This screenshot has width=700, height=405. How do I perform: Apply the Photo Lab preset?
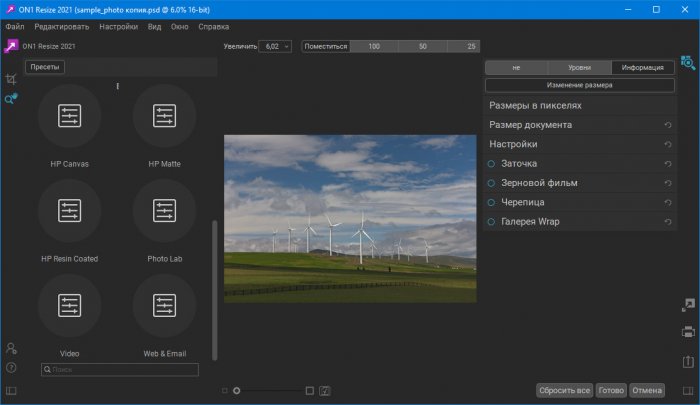click(x=164, y=210)
